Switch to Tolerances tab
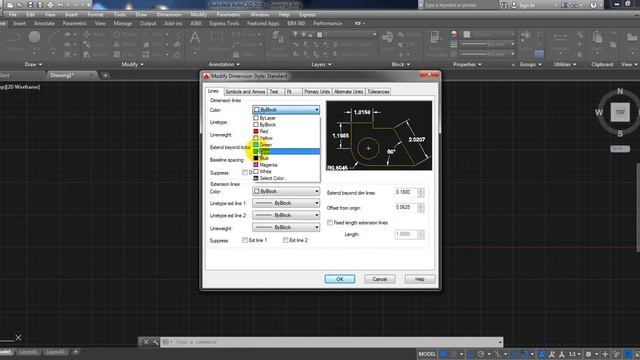Screen dimensions: 640x360 pos(378,91)
